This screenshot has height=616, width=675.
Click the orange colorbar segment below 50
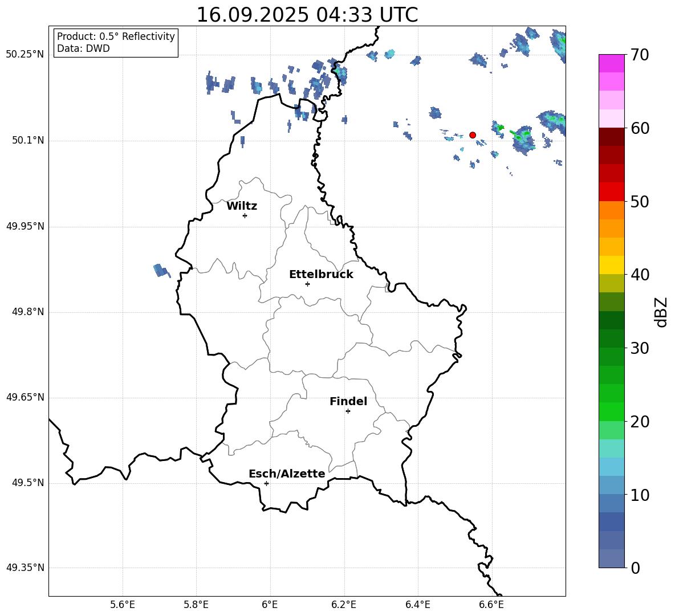click(x=611, y=210)
